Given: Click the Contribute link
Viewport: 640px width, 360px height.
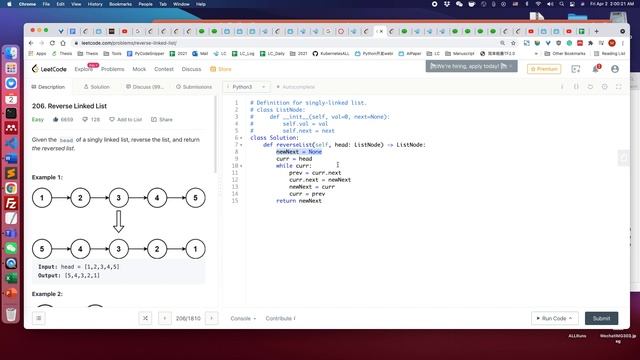Looking at the screenshot, I should click(x=280, y=318).
